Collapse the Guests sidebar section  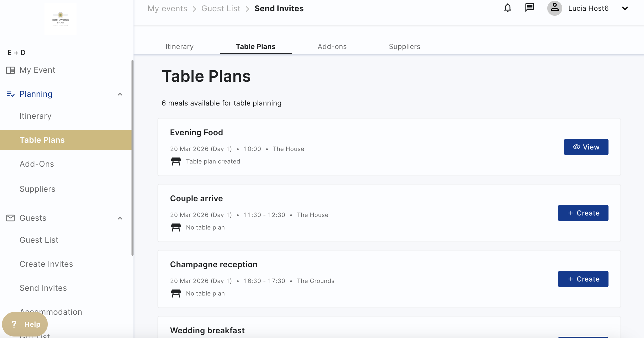(x=120, y=218)
